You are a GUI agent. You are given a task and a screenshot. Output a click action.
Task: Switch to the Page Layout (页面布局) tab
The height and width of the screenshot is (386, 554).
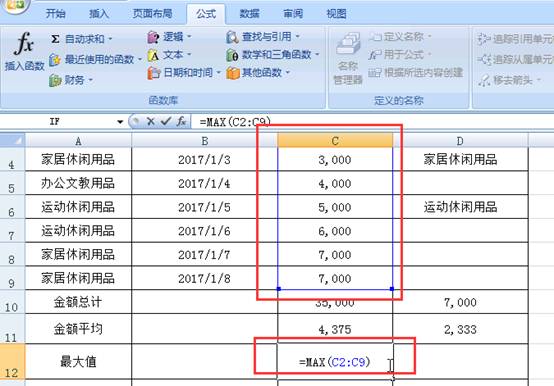pyautogui.click(x=152, y=14)
